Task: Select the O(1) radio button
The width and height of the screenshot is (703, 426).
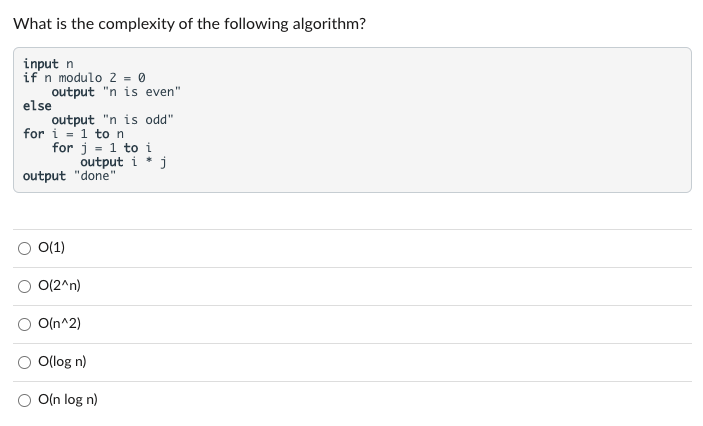Action: 24,248
